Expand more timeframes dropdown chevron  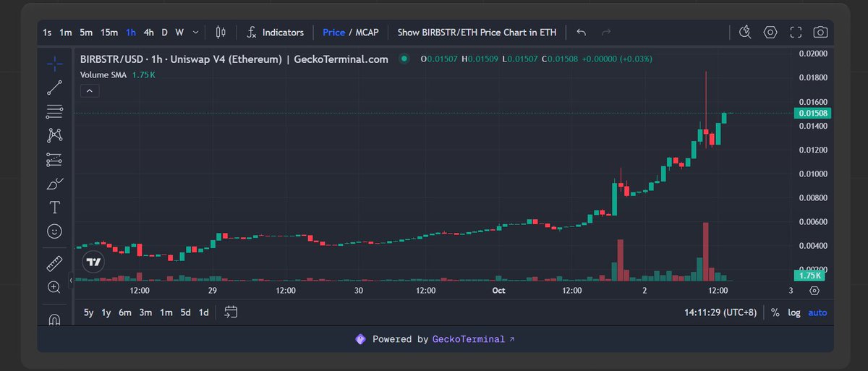click(195, 33)
